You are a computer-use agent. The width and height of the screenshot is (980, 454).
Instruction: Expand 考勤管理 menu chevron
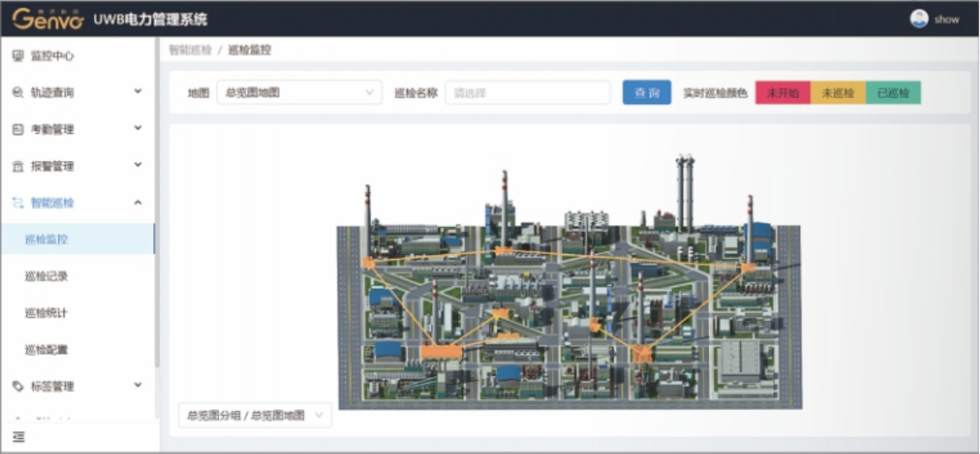click(x=138, y=128)
